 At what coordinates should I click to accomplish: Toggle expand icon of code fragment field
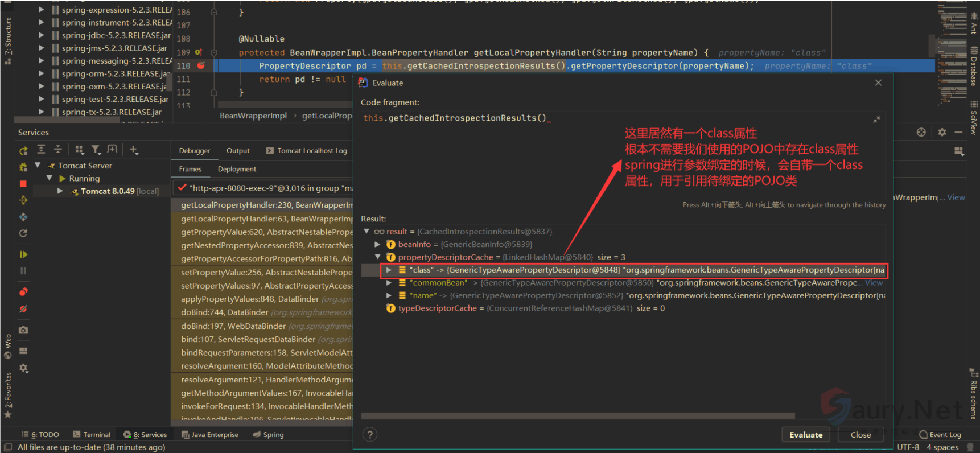coord(876,119)
